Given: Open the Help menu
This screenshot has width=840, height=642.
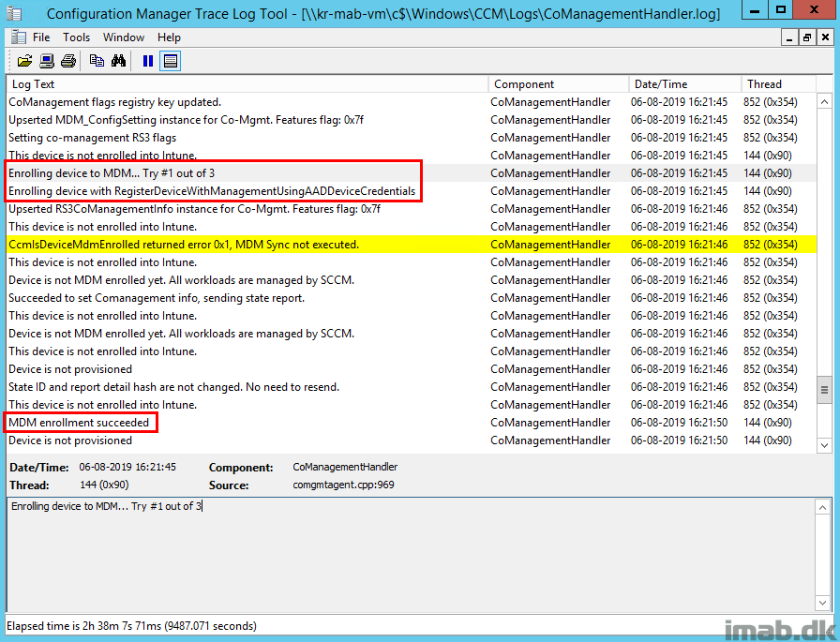Looking at the screenshot, I should pyautogui.click(x=169, y=37).
